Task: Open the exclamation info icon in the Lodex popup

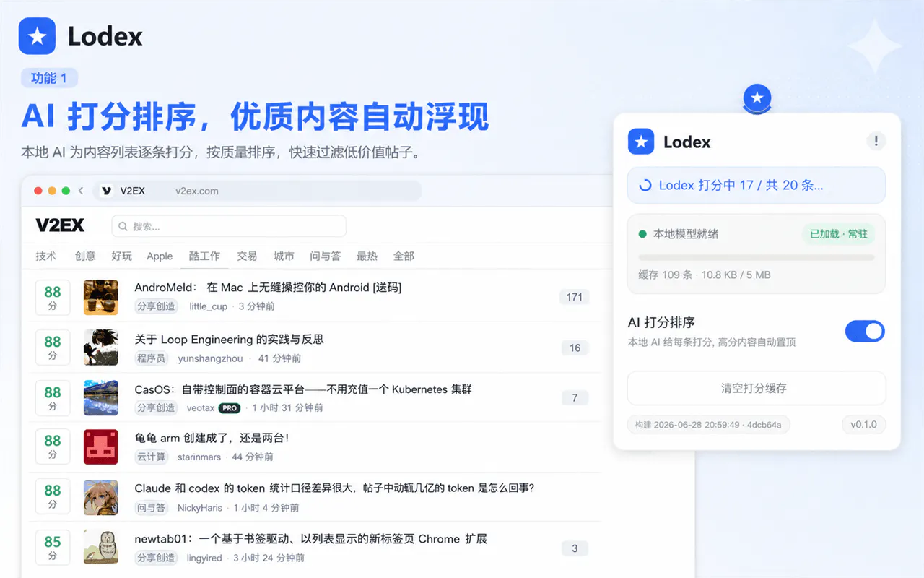Action: coord(876,141)
